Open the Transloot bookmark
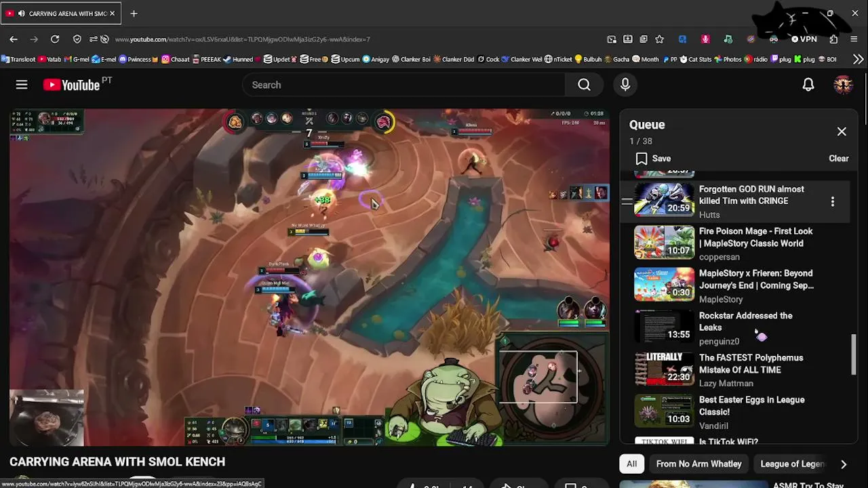The width and height of the screenshot is (868, 488). (x=18, y=60)
